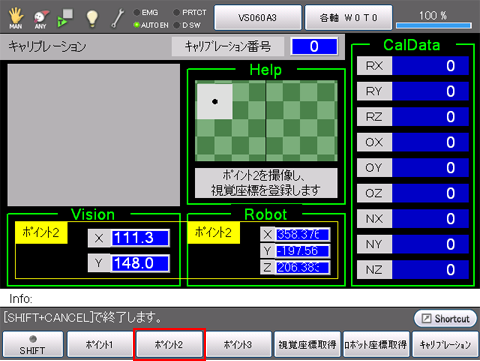Select the キャリブレーション番号 value field
This screenshot has height=361, width=480.
click(x=314, y=46)
